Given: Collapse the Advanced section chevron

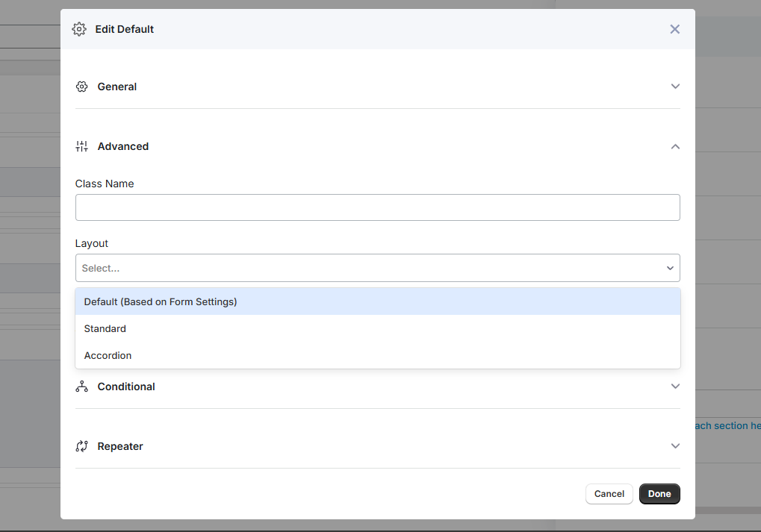Looking at the screenshot, I should click(675, 146).
